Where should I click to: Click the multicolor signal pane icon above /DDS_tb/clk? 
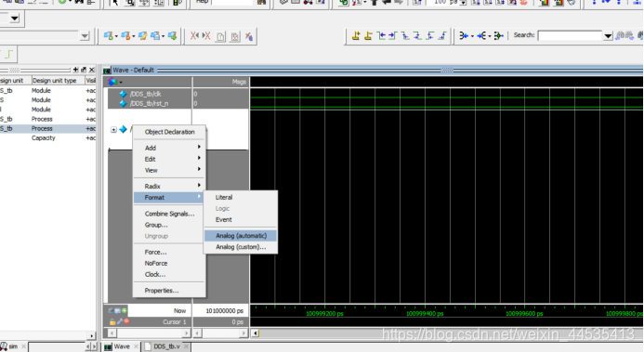[112, 82]
